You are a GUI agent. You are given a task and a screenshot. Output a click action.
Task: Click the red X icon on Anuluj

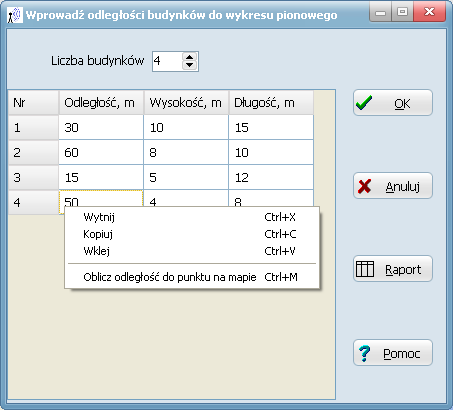(364, 186)
